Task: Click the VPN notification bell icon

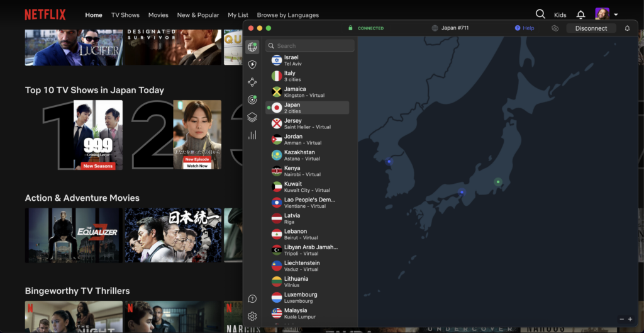Action: pos(627,28)
